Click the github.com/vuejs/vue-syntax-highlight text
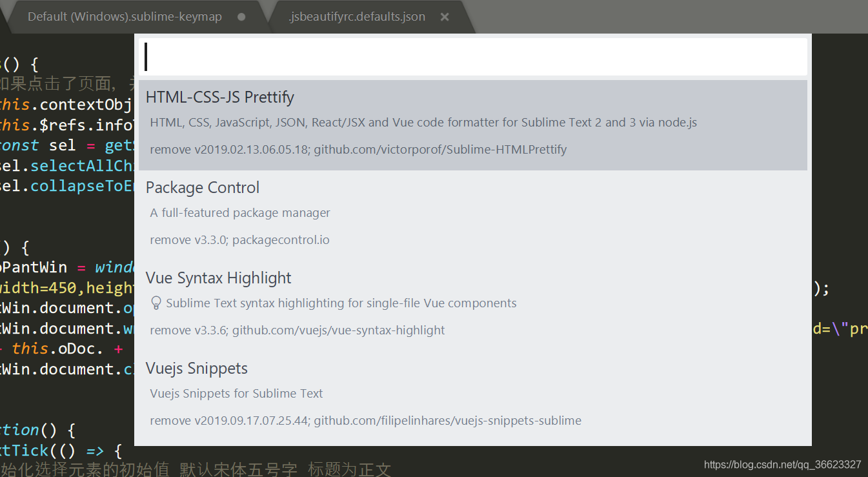Viewport: 868px width, 477px height. (x=338, y=330)
